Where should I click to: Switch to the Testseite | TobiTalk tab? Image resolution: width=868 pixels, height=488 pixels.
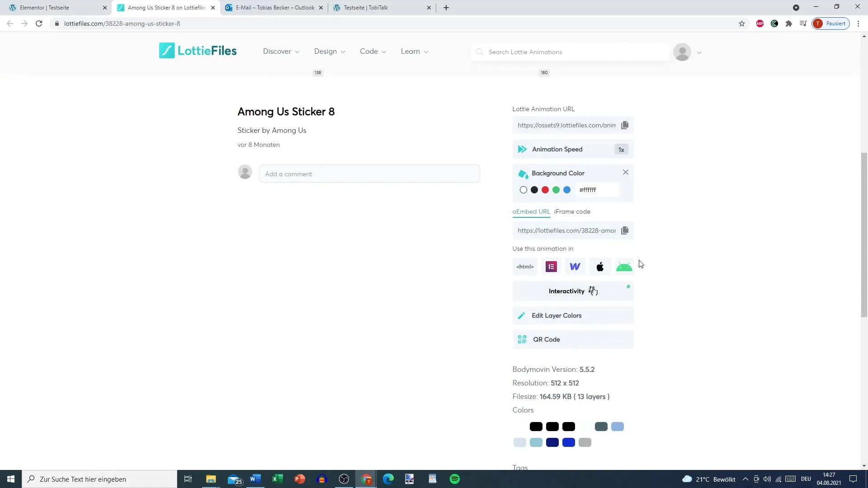point(382,8)
